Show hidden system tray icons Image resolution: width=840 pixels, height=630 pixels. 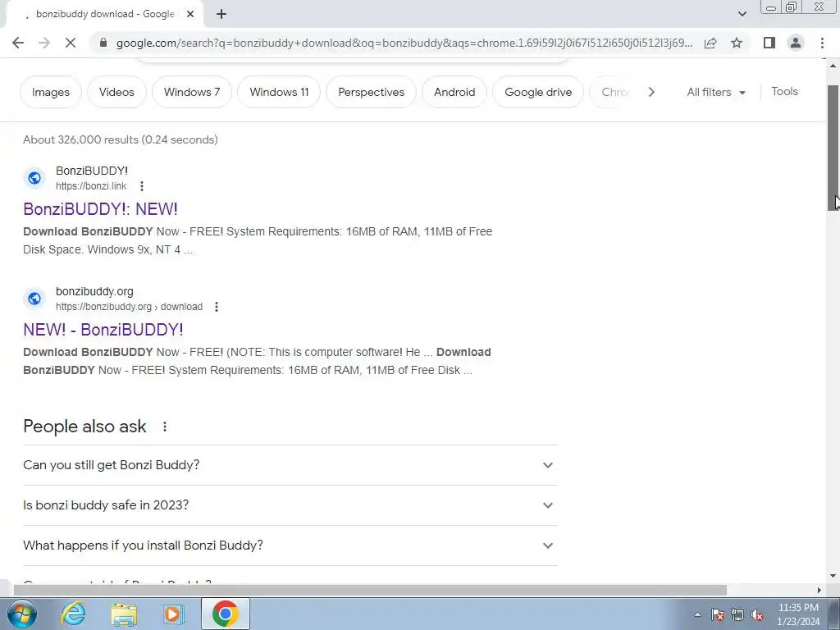[x=697, y=614]
